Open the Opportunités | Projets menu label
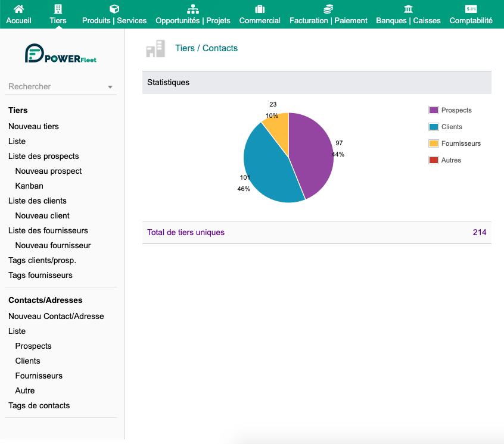The height and width of the screenshot is (444, 504). (x=193, y=21)
